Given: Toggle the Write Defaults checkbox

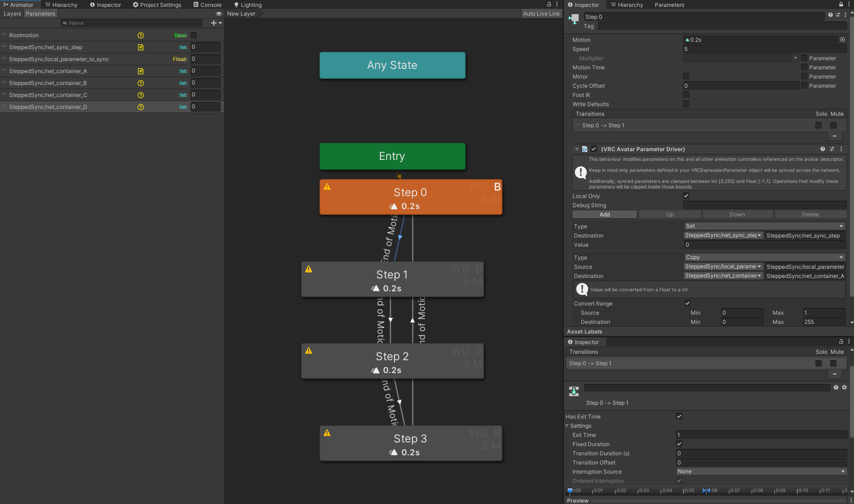Looking at the screenshot, I should pos(686,104).
